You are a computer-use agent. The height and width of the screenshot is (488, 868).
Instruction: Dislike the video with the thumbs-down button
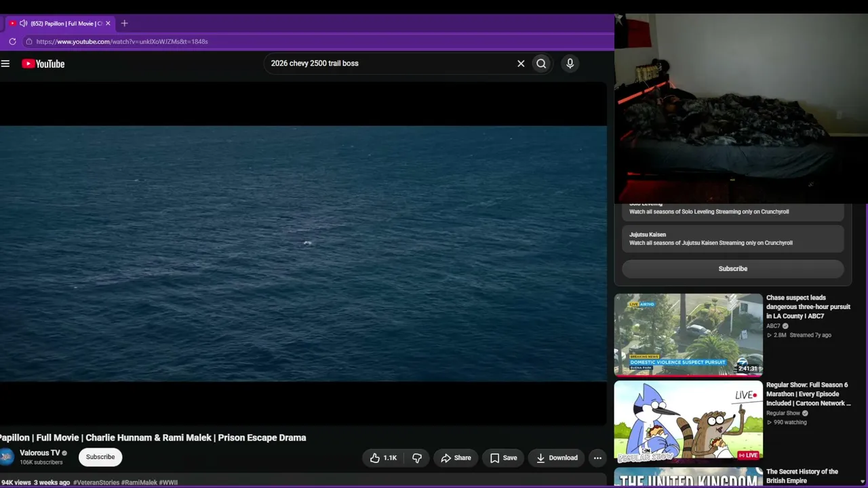pos(417,458)
